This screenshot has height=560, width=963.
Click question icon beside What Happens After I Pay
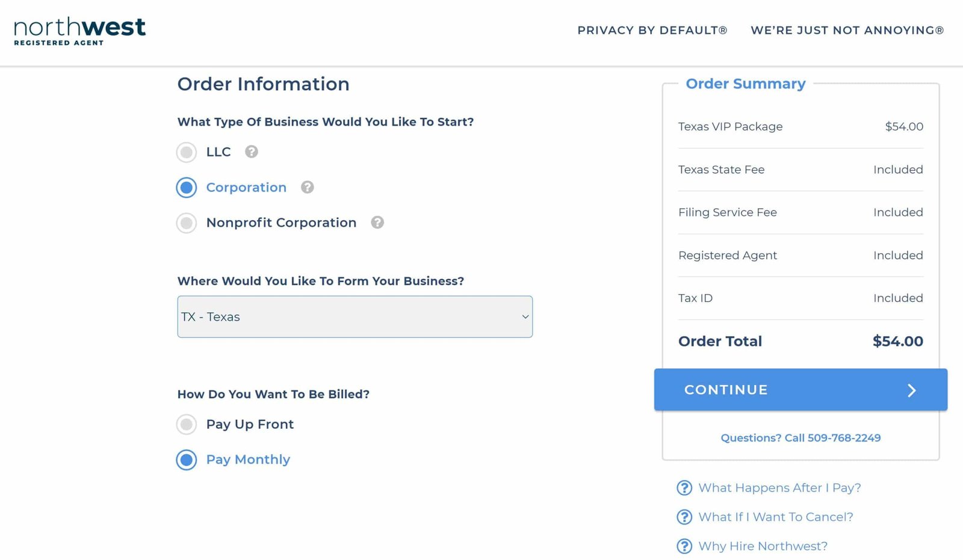pos(684,488)
